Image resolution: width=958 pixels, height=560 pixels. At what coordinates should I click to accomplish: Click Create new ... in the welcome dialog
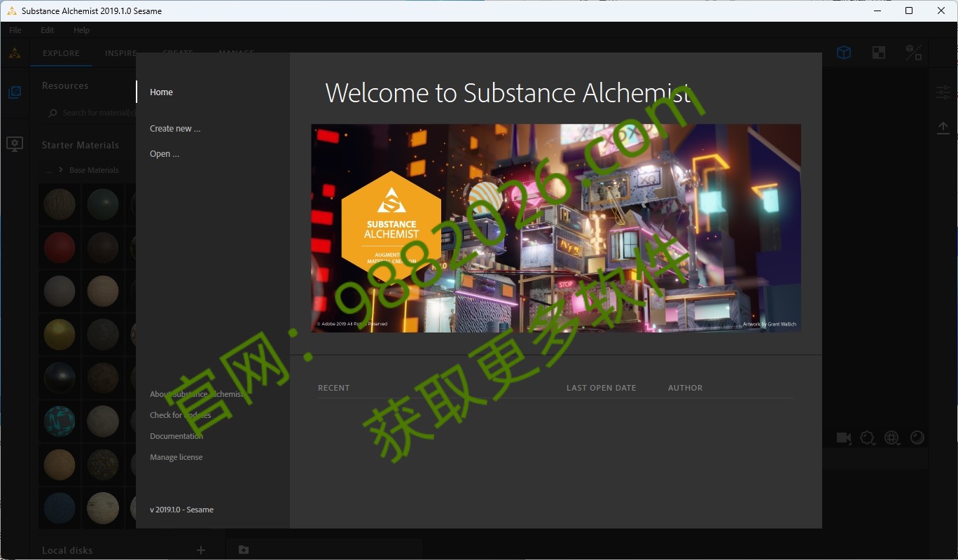tap(175, 128)
